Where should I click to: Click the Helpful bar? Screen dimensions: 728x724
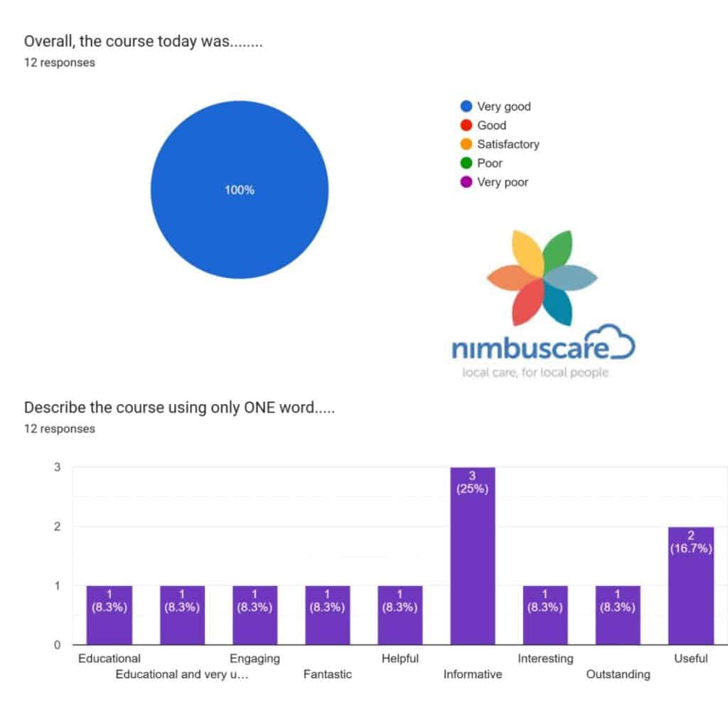pos(400,615)
